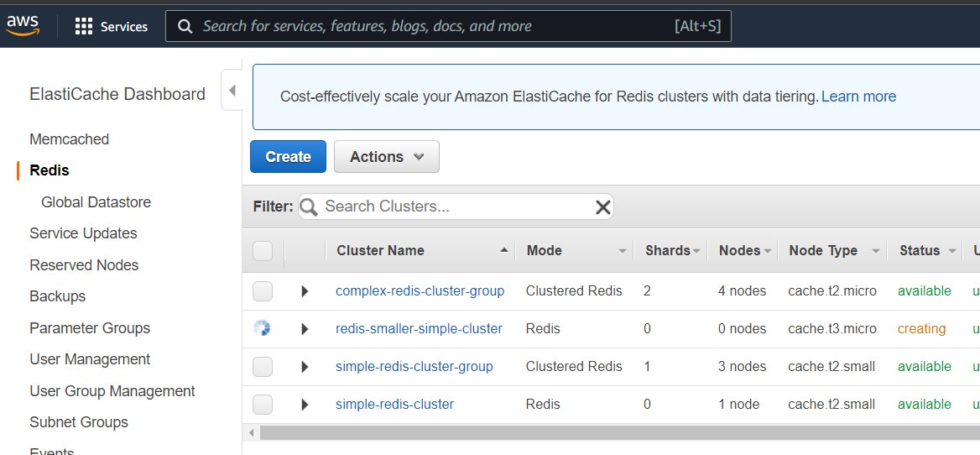Viewport: 980px width, 455px height.
Task: Expand the simple-redis-cluster row details
Action: [x=305, y=405]
